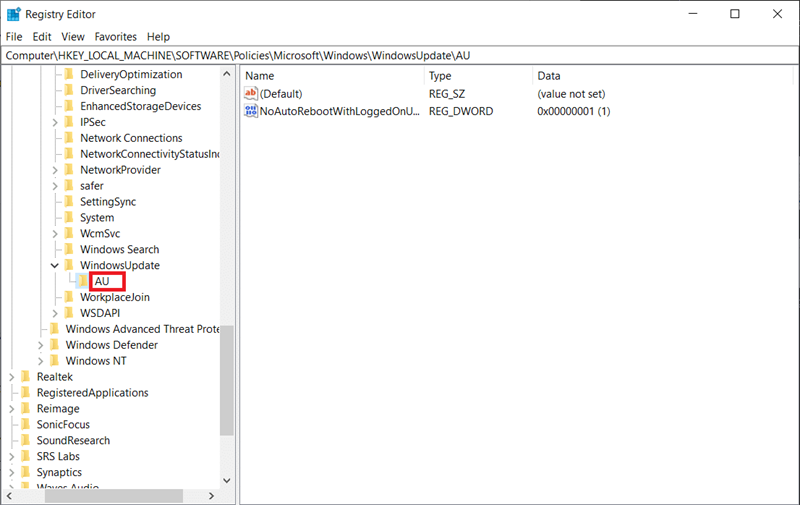Viewport: 801px width, 506px height.
Task: Click the Registry Editor app icon
Action: tap(14, 14)
